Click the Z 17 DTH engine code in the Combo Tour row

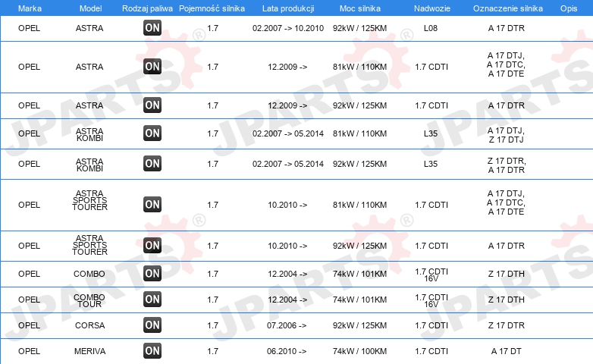pos(506,300)
